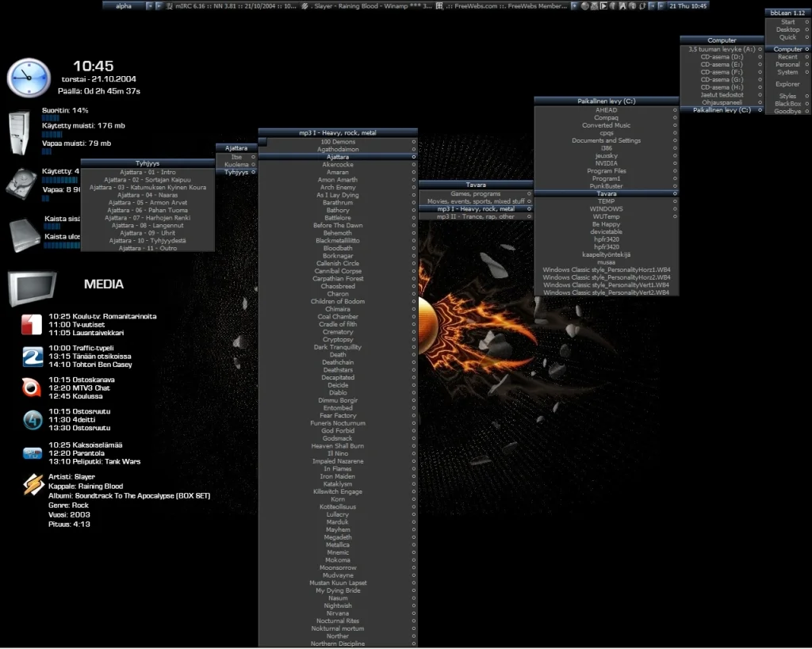Screen dimensions: 812x649
Task: Open the Iron Maiden folder entry
Action: coord(338,476)
